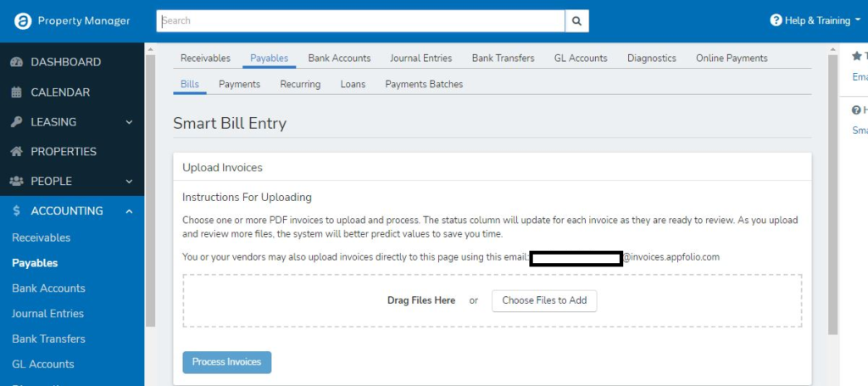Image resolution: width=868 pixels, height=386 pixels.
Task: Collapse the Accounting menu chevron
Action: 129,211
